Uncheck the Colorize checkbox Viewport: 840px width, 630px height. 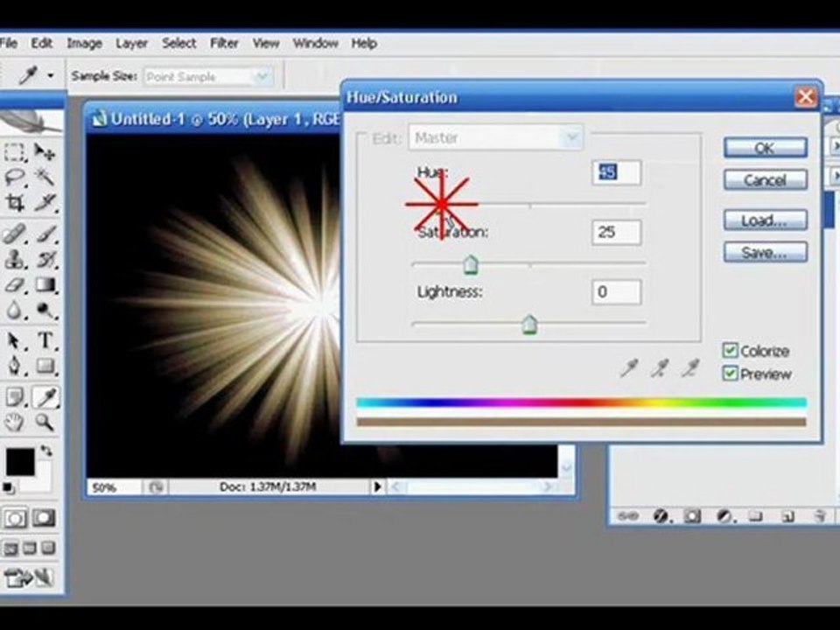(x=730, y=351)
